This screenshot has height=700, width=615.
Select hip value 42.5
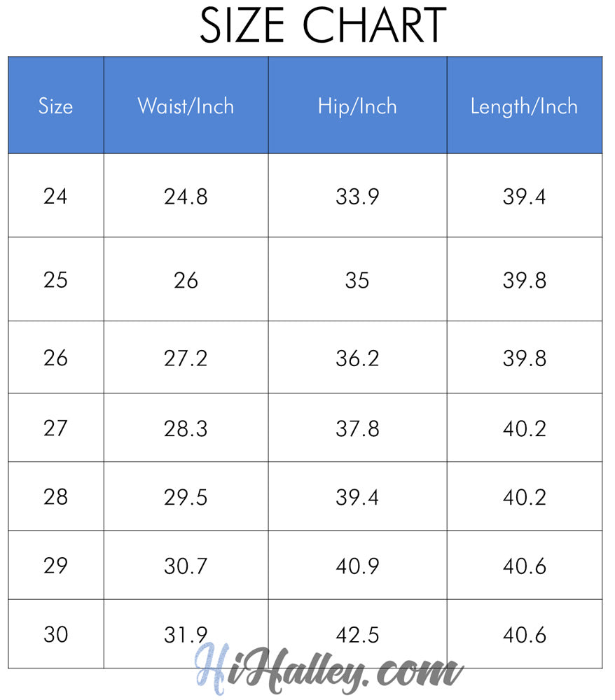click(x=357, y=635)
